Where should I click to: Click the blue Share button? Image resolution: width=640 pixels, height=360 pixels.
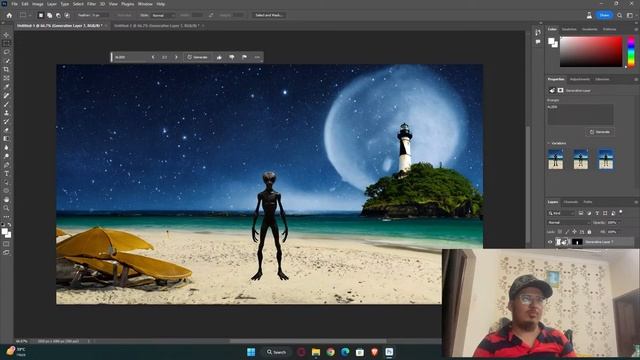pos(604,15)
